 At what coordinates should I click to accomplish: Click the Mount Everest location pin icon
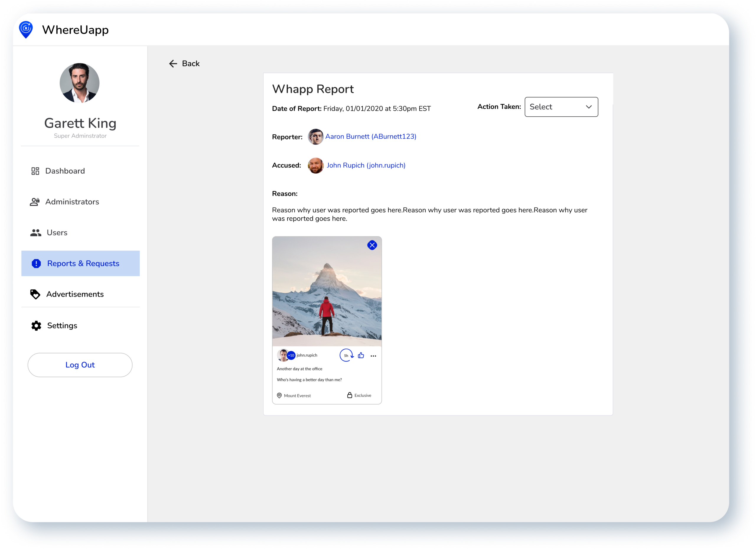pyautogui.click(x=279, y=395)
